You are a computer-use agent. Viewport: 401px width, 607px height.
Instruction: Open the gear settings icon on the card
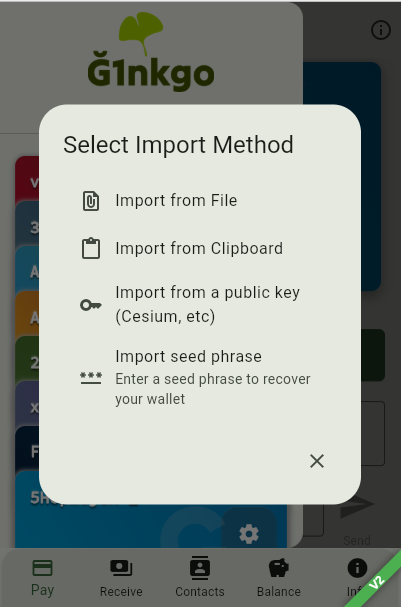coord(249,534)
